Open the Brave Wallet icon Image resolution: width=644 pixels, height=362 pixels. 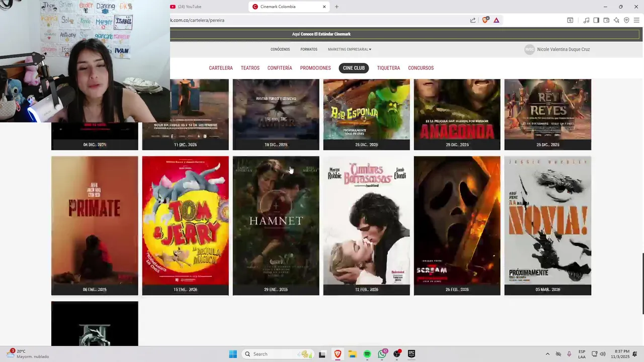point(606,20)
